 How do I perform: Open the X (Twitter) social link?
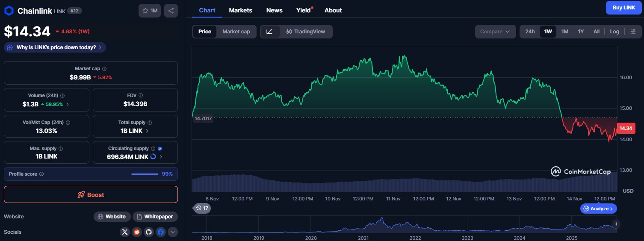(x=124, y=232)
